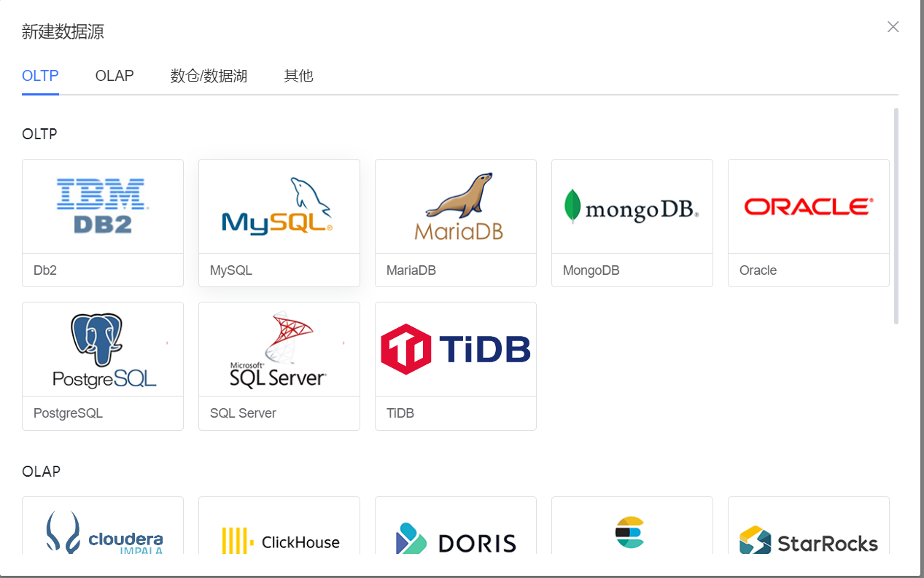Pick the StarRocks logo
Image resolution: width=924 pixels, height=578 pixels.
(x=809, y=541)
